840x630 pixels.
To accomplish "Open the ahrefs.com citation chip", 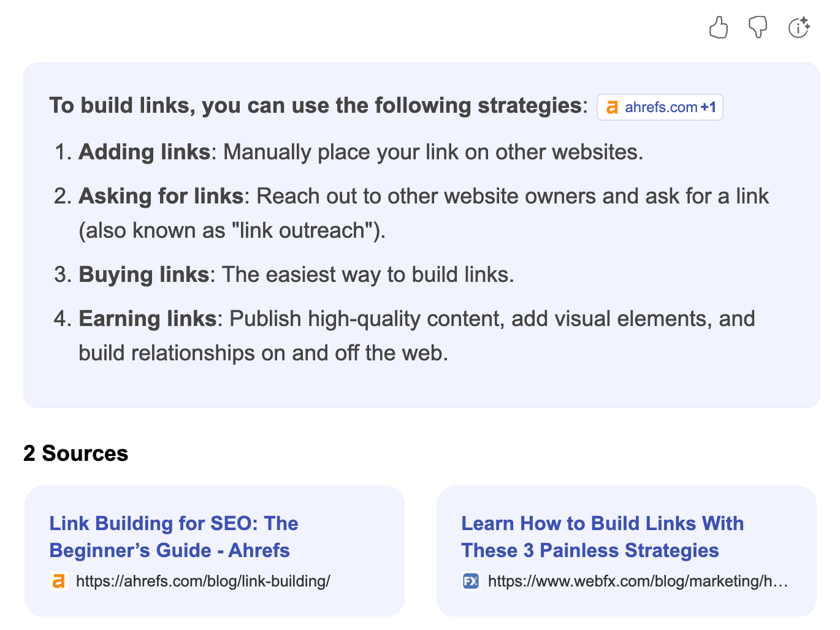I will [660, 107].
